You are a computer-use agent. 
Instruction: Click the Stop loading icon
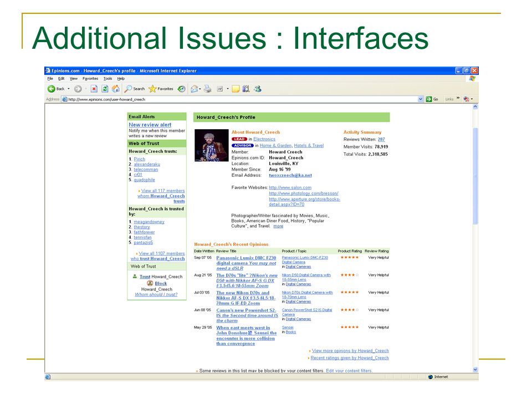click(94, 89)
